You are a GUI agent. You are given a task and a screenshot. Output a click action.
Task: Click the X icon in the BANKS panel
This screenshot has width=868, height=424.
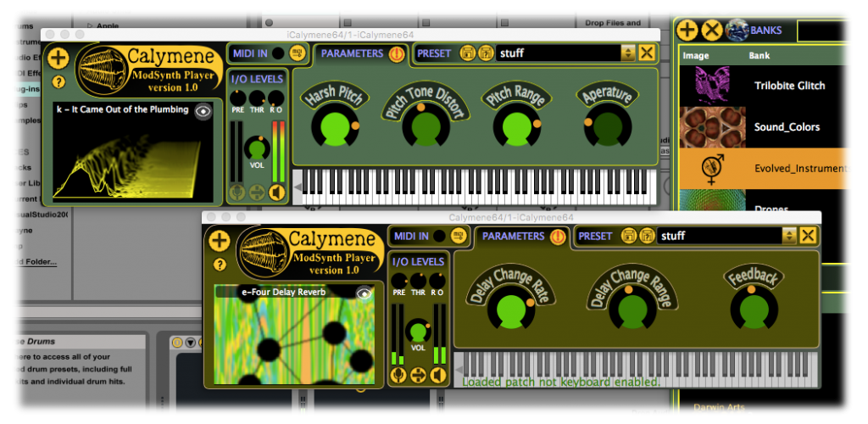click(711, 30)
